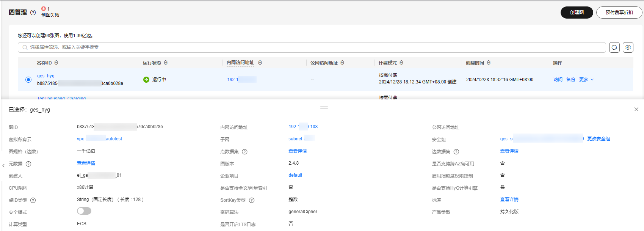
Task: Sort by 内网访问地址 column icon
Action: [260, 63]
